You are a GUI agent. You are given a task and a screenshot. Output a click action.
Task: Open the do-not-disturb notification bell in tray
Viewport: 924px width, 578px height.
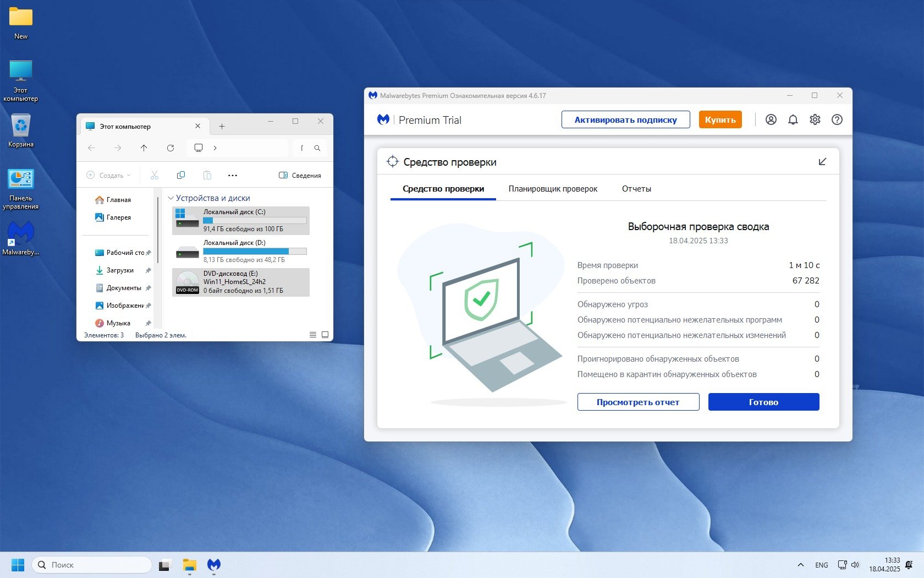pyautogui.click(x=909, y=565)
